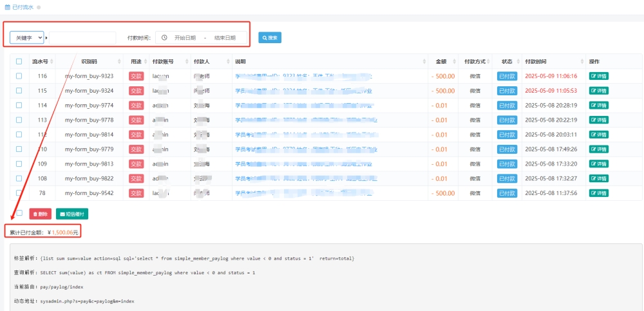This screenshot has height=311, width=644.
Task: Click identifier my-form_buy-9324
Action: 89,91
